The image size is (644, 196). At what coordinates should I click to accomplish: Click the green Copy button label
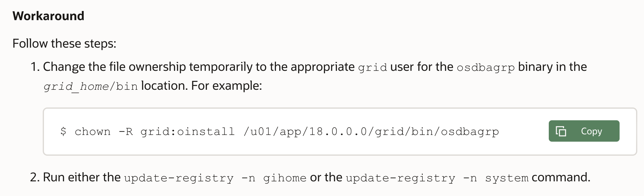click(591, 131)
